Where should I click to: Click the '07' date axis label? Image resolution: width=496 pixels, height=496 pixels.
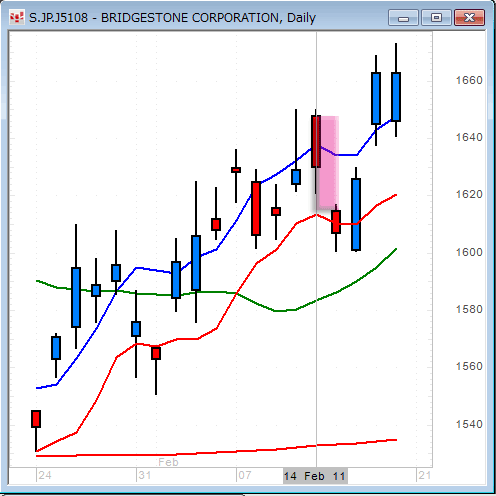[245, 475]
